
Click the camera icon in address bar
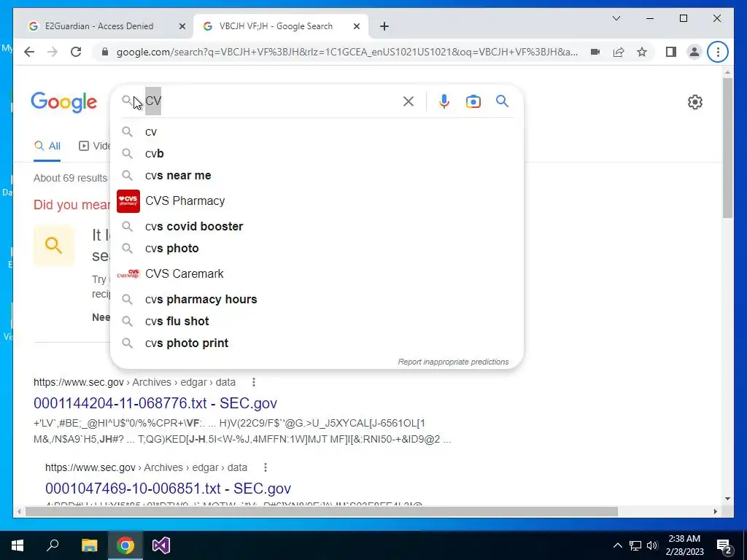(595, 52)
